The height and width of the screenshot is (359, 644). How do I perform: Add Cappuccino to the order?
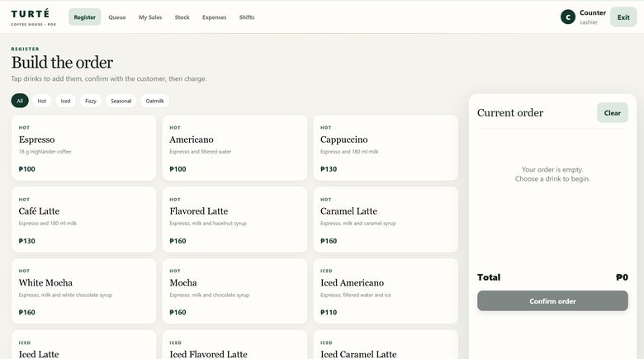pyautogui.click(x=386, y=148)
